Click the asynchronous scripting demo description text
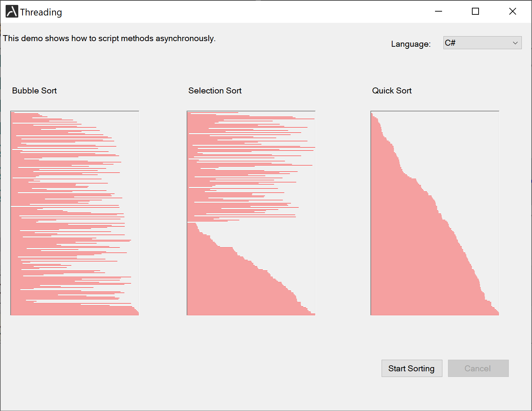Screen dimensions: 532x411 pyautogui.click(x=109, y=38)
